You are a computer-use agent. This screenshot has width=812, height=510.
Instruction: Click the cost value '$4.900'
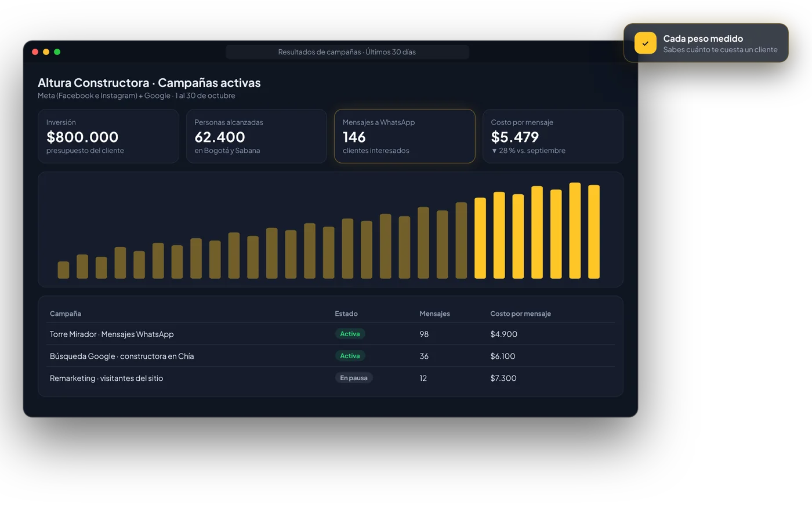tap(503, 334)
